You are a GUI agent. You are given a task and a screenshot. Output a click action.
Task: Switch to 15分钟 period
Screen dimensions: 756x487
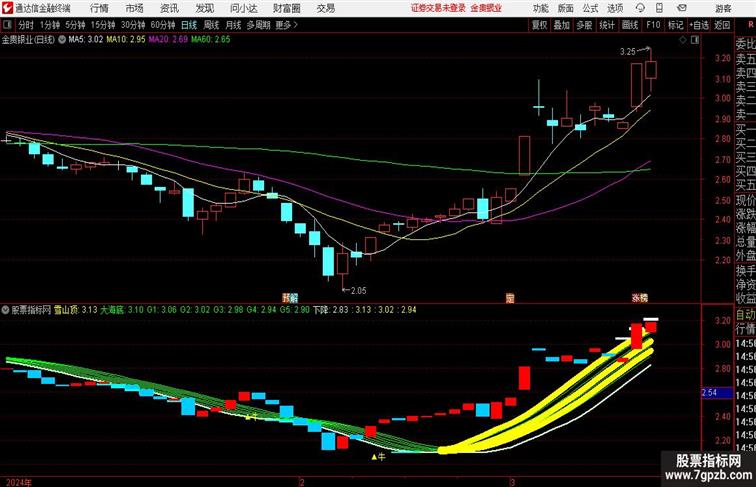(103, 25)
